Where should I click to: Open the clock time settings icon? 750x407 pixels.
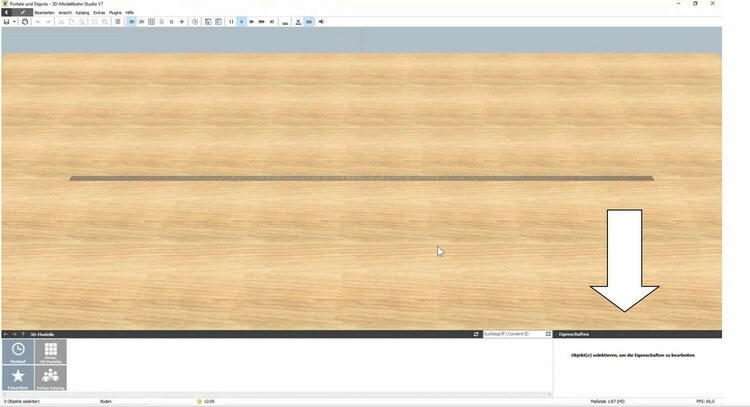coord(195,22)
